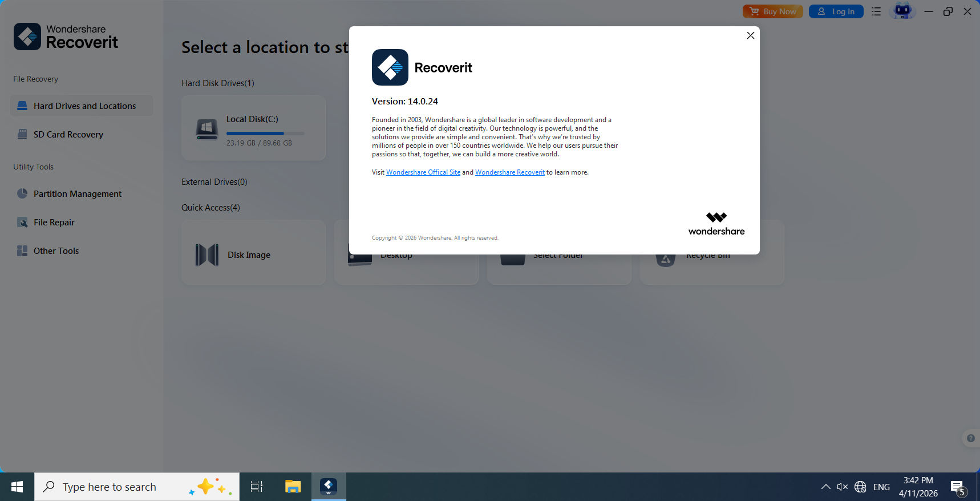Open the Wondershare Recoverit link
Screen dimensions: 980x501
[x=510, y=172]
